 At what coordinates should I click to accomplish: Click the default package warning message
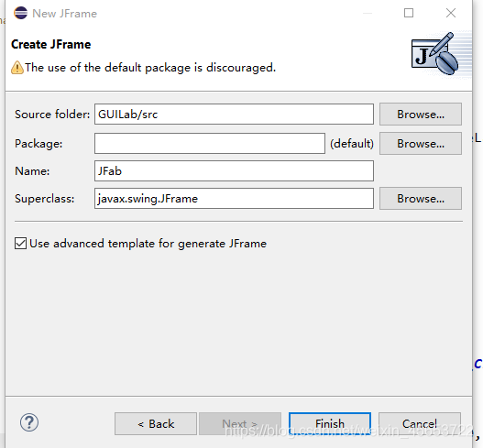coord(150,68)
